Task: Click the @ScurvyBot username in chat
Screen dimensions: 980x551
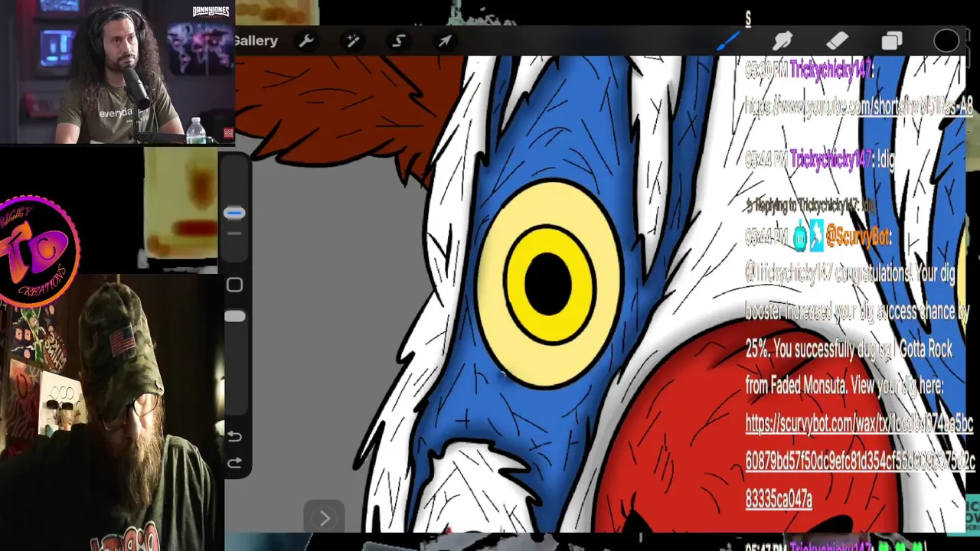Action: pyautogui.click(x=857, y=237)
